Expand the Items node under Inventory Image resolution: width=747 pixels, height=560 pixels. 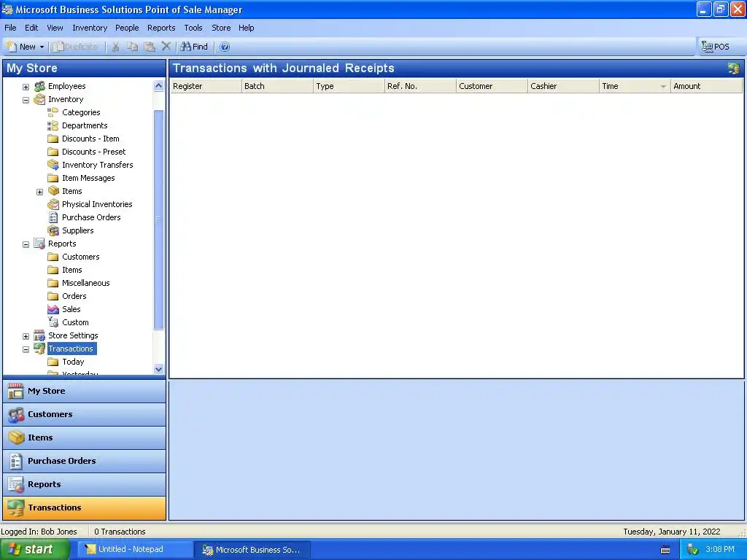[x=39, y=192]
